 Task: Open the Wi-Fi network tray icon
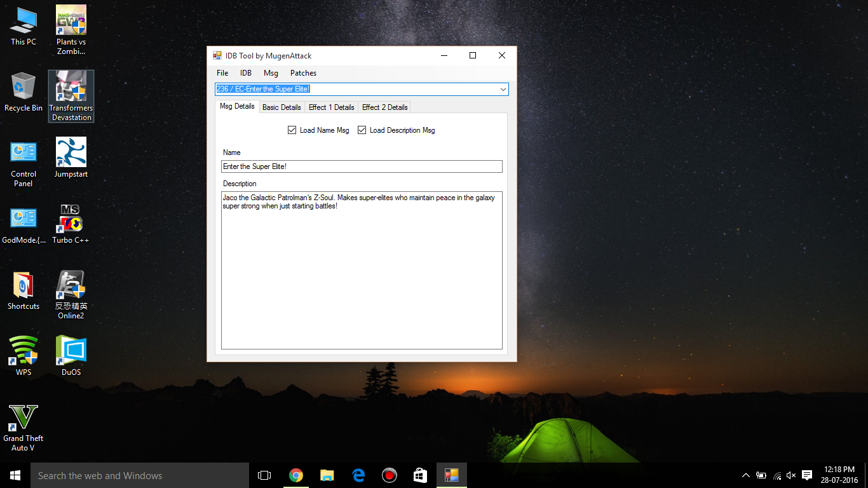point(777,475)
